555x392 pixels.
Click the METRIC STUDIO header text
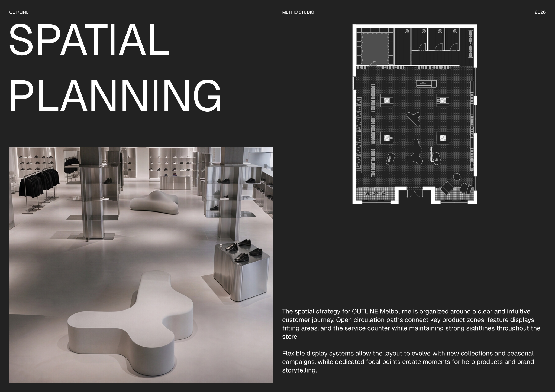[298, 12]
